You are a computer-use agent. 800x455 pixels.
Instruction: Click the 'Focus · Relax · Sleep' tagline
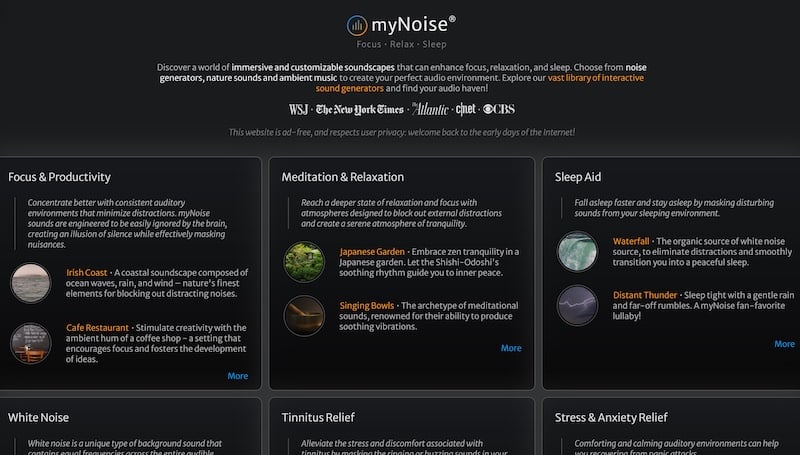[x=402, y=44]
